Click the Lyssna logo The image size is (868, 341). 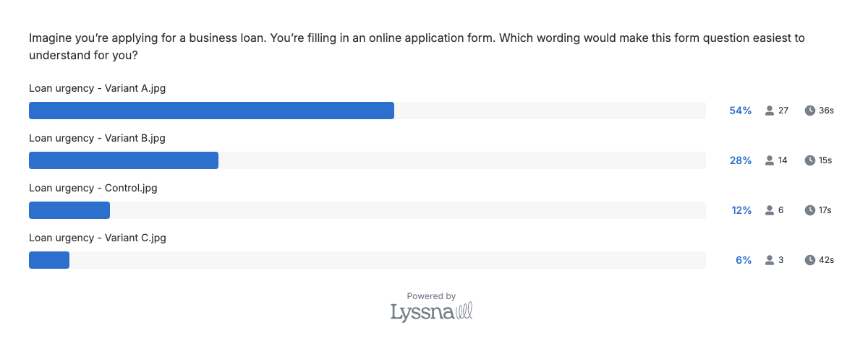(431, 312)
